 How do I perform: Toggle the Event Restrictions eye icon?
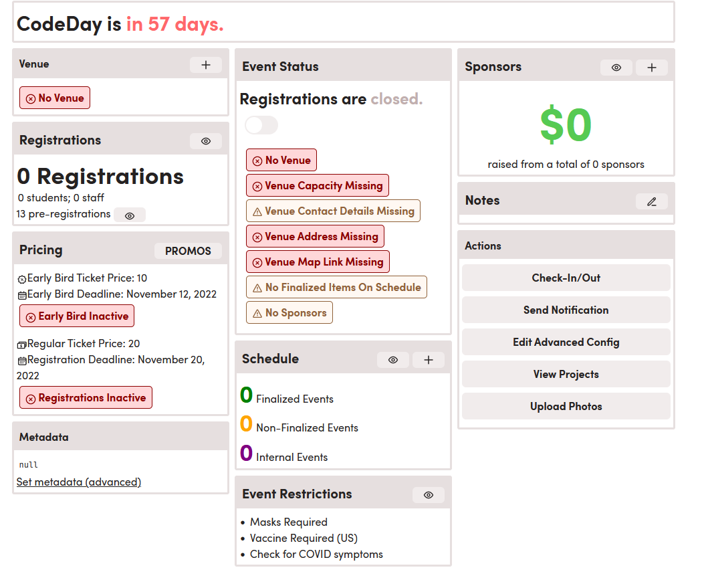click(428, 495)
